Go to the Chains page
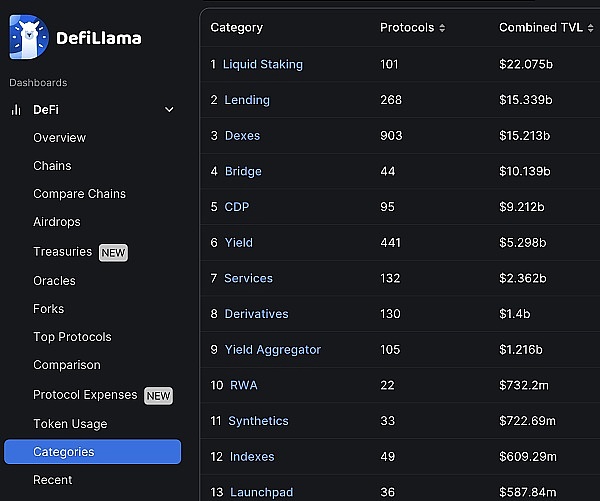This screenshot has height=501, width=600. point(52,166)
